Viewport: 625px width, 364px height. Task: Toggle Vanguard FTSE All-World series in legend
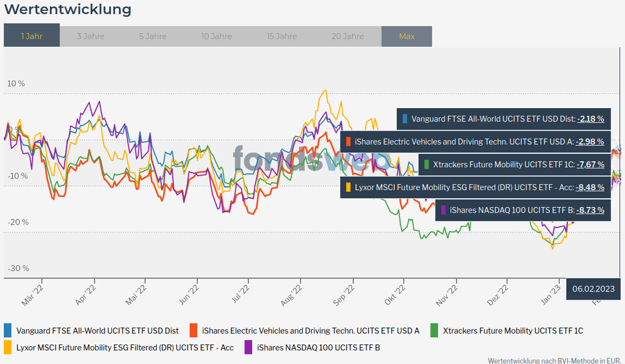(x=98, y=330)
